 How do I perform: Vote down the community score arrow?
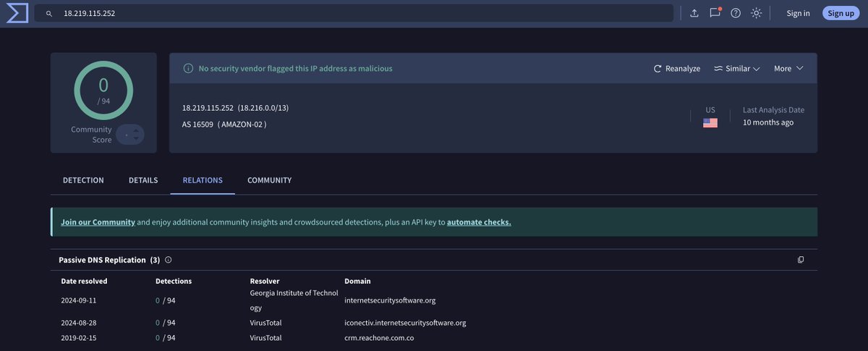135,138
